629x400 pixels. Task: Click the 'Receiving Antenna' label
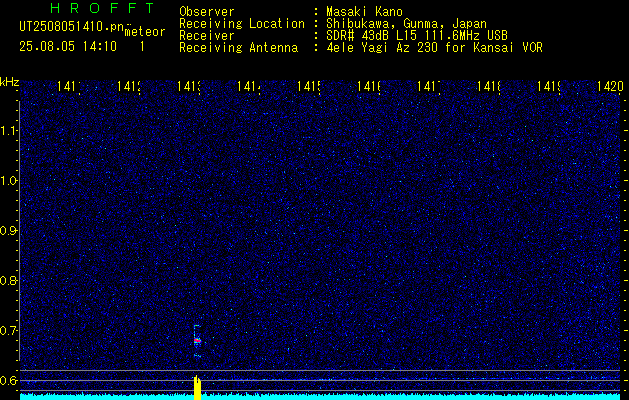pos(239,48)
